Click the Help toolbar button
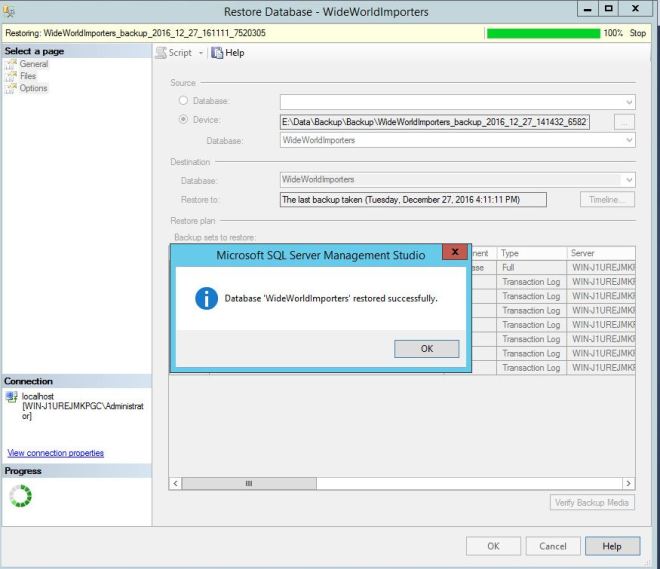 click(228, 53)
